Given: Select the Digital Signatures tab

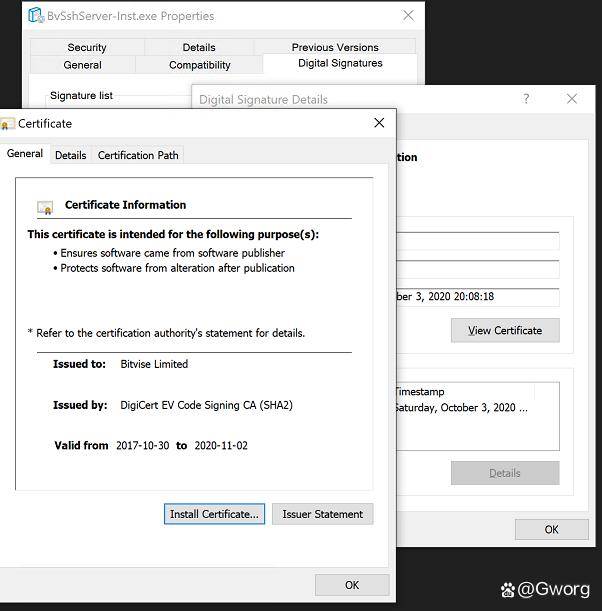Looking at the screenshot, I should tap(340, 63).
